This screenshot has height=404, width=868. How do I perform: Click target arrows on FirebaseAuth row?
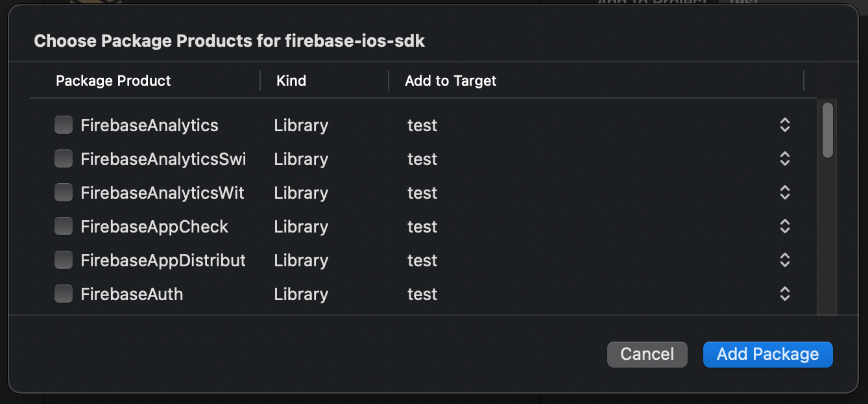pyautogui.click(x=784, y=294)
